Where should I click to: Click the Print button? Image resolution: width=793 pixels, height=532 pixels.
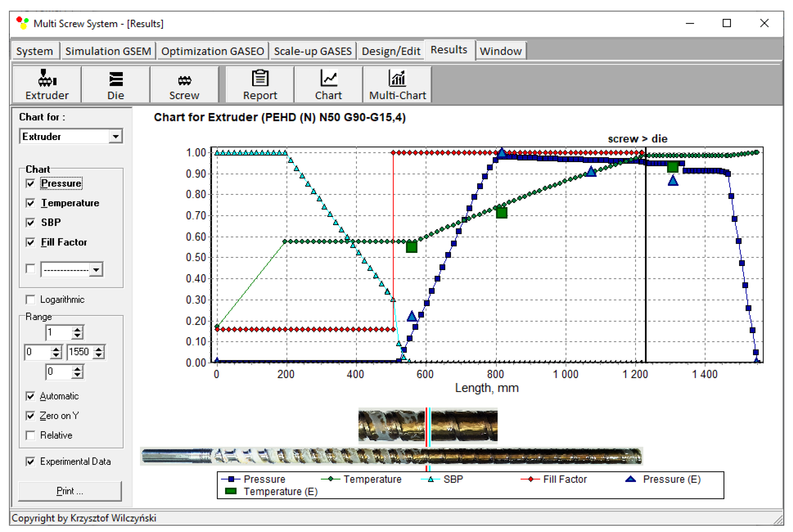tap(70, 491)
